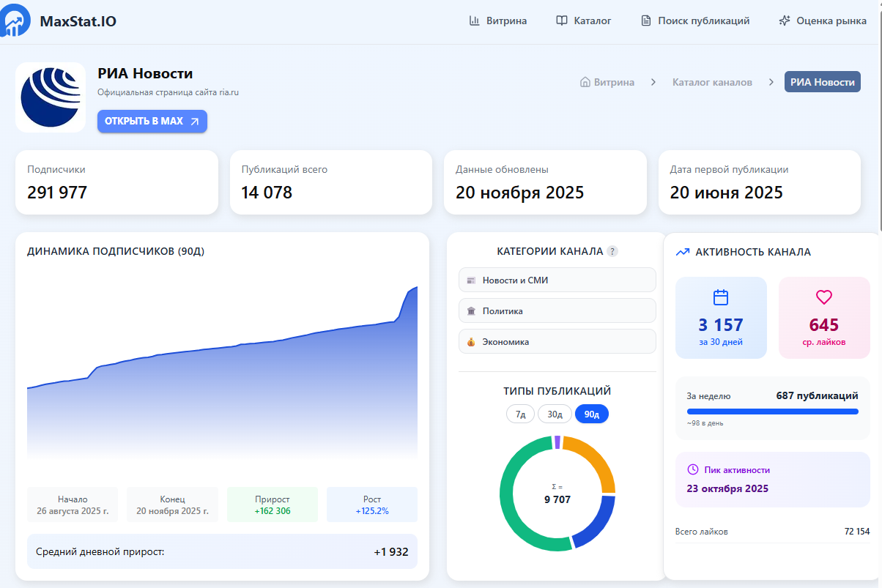
Task: Select the 7д period toggle
Action: (520, 414)
